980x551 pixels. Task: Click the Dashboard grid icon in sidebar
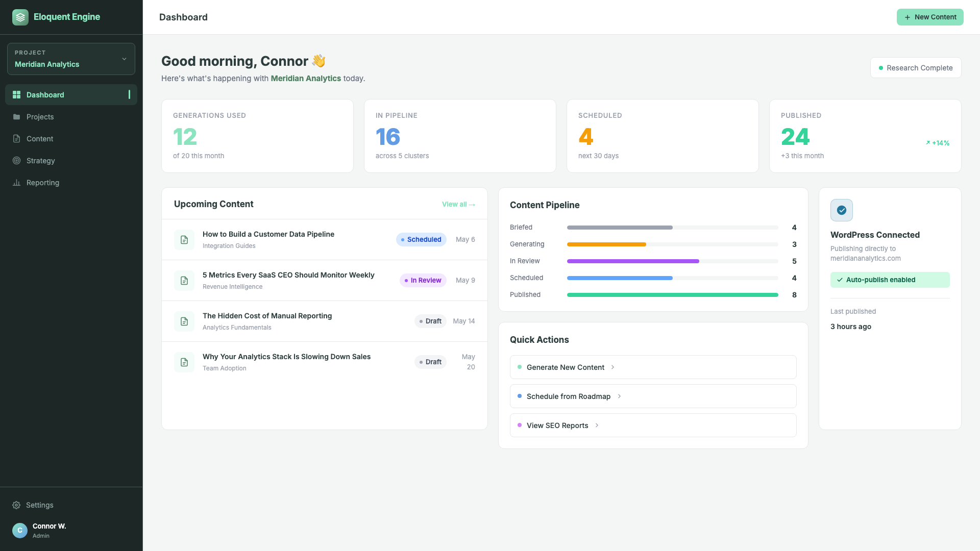[17, 95]
